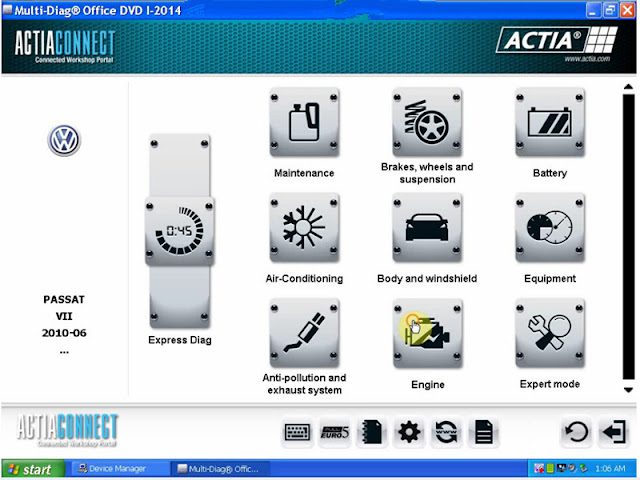Image resolution: width=640 pixels, height=480 pixels.
Task: Choose the Body and windshield car icon
Action: [427, 228]
